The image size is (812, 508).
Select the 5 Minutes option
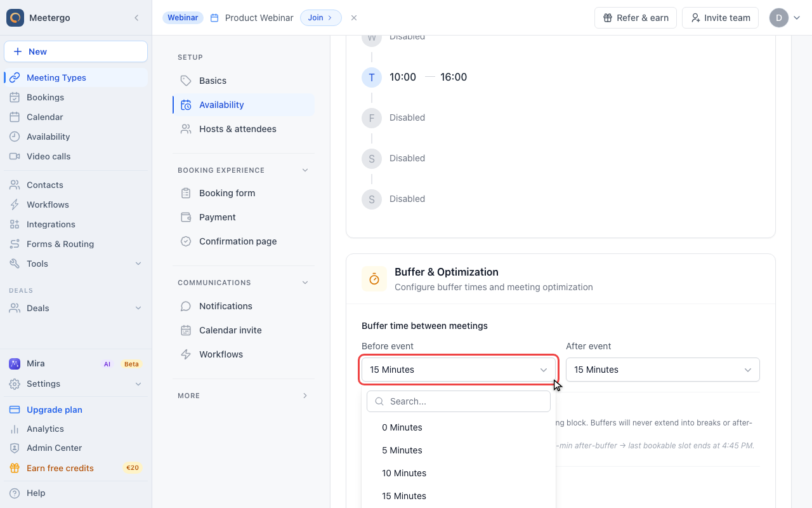(x=459, y=450)
